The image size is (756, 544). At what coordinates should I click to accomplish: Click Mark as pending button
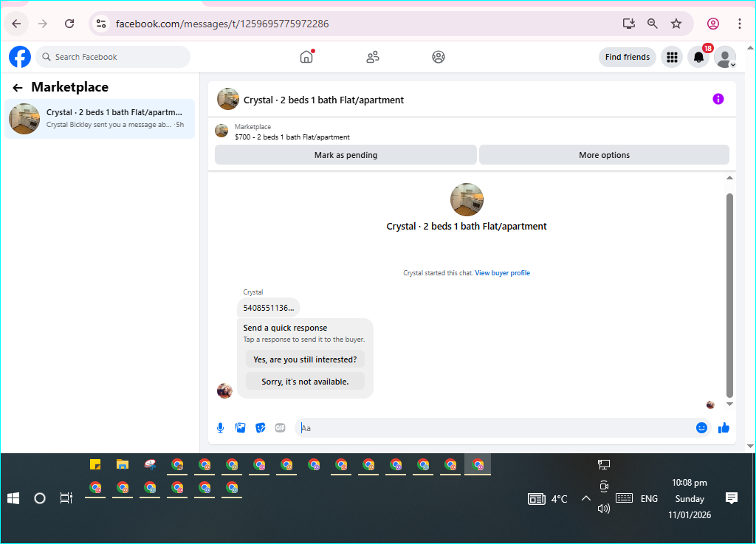point(346,155)
